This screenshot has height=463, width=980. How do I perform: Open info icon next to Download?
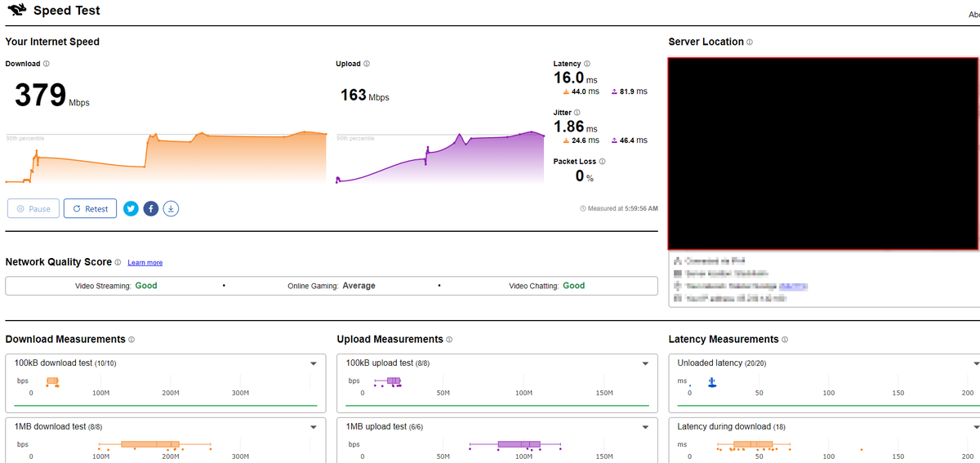click(46, 64)
